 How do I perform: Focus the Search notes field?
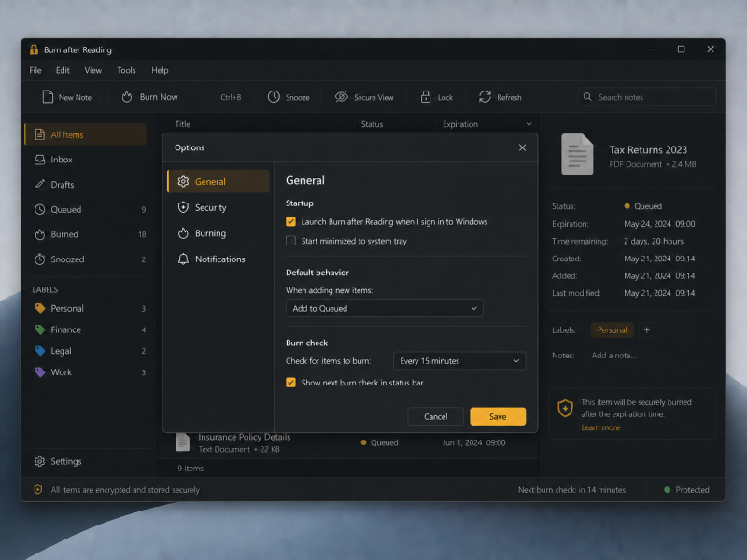pos(646,97)
